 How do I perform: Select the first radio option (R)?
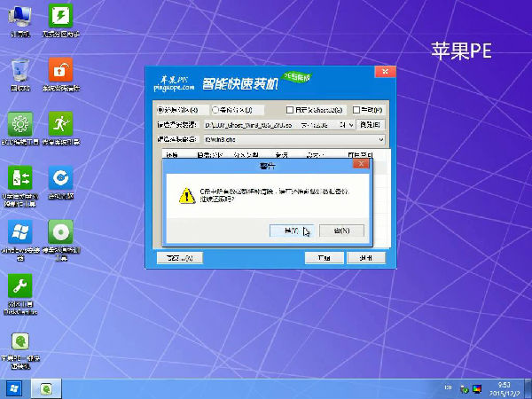160,110
